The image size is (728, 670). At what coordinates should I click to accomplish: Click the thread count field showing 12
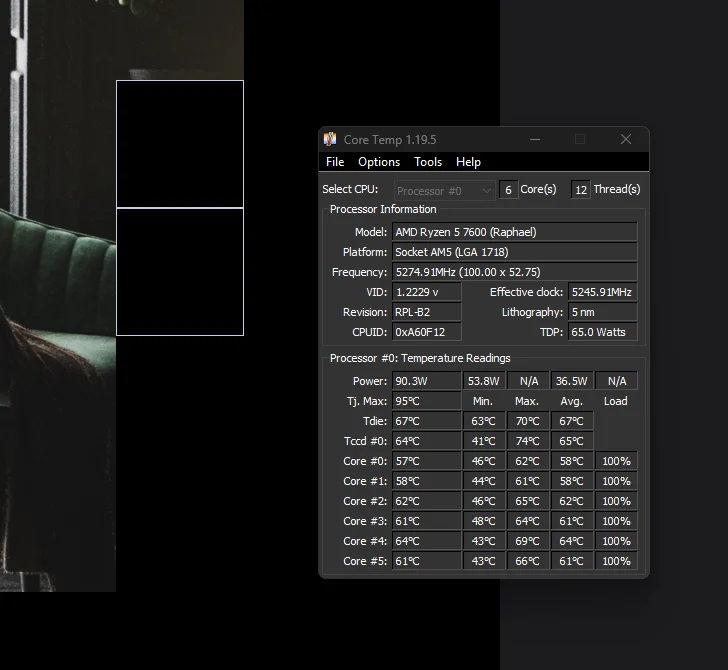click(x=580, y=190)
